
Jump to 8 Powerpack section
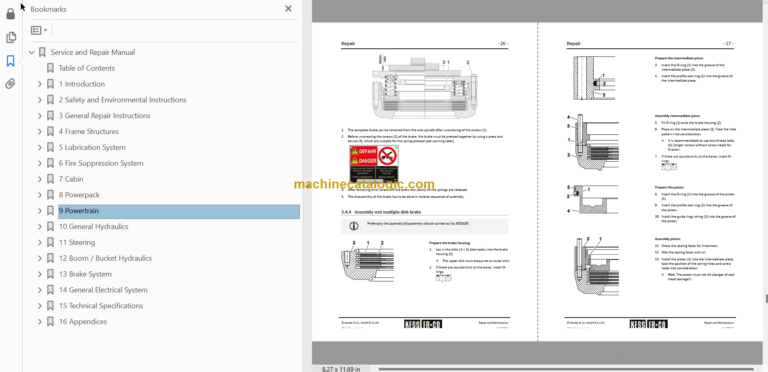[79, 195]
